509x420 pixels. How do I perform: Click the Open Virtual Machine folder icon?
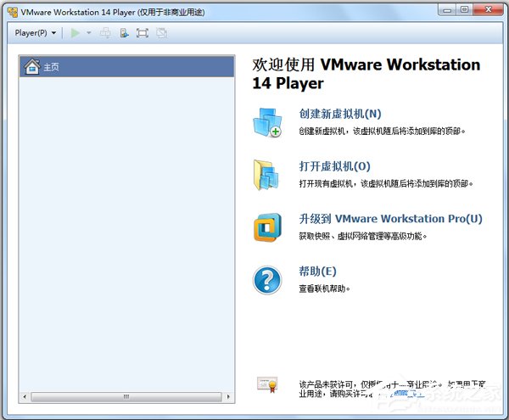(x=266, y=174)
